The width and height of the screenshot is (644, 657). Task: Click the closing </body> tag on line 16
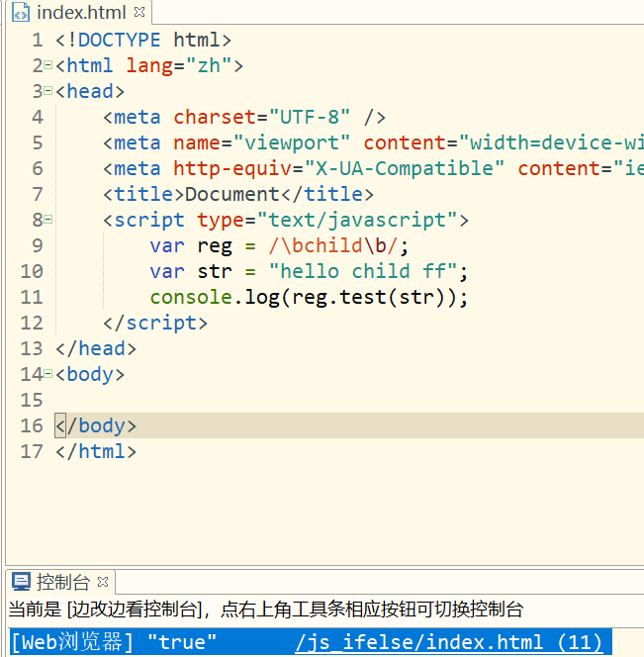(x=96, y=425)
